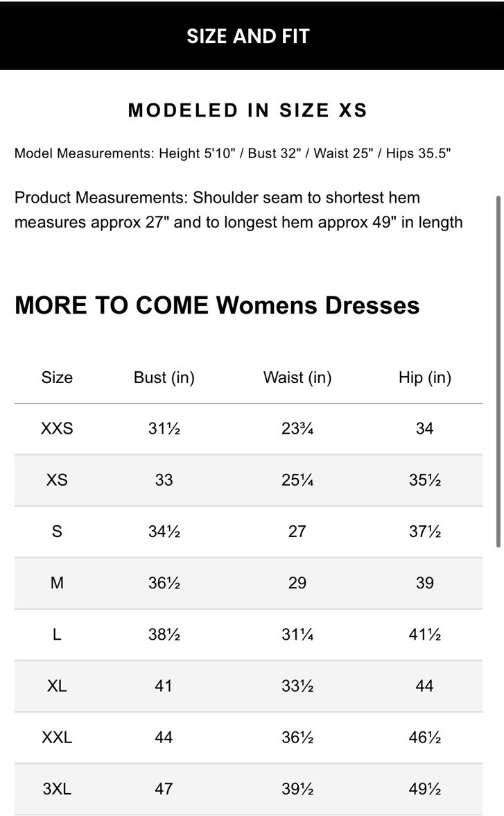This screenshot has height=816, width=504.
Task: Select the MODELED IN SIZE XS heading
Action: coord(247,110)
